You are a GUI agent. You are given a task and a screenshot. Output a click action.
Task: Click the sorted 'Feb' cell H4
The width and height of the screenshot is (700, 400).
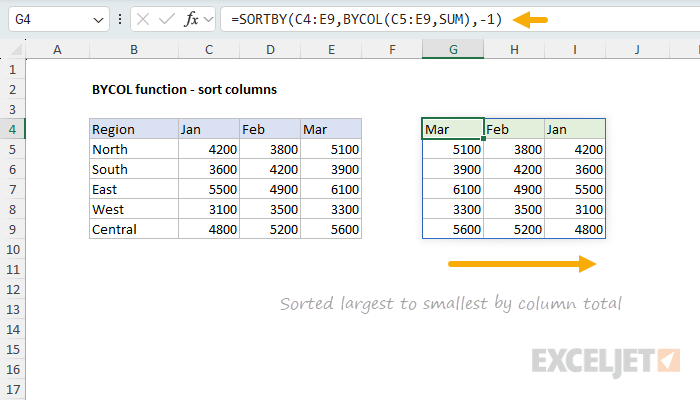pos(514,129)
